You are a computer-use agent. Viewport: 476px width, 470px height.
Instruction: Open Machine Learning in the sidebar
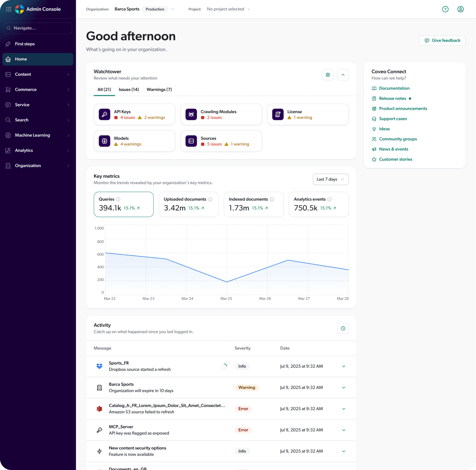coord(38,135)
